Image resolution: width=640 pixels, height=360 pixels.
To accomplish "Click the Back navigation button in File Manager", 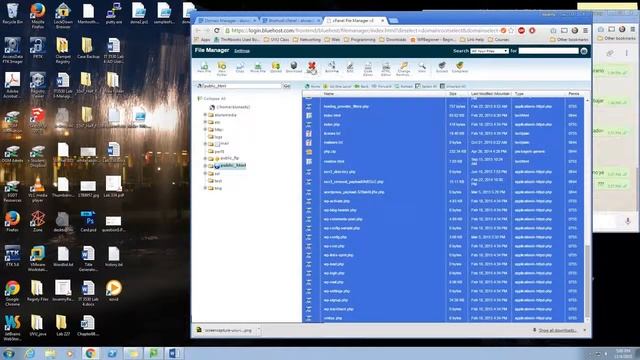I will pos(362,86).
